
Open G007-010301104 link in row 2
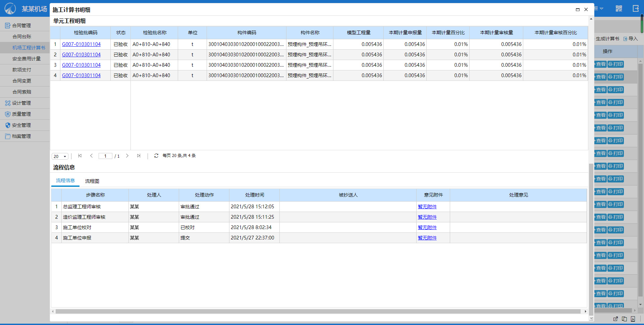click(x=81, y=55)
